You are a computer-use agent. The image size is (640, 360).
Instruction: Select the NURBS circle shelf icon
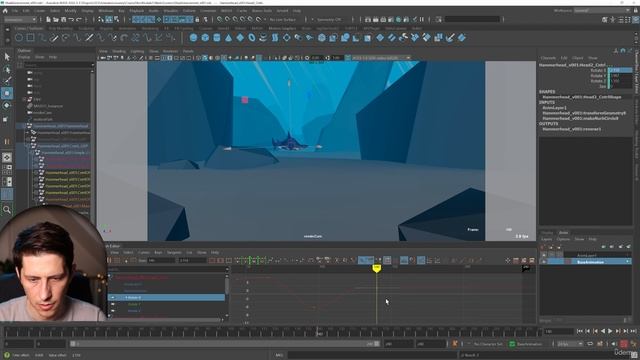(19, 38)
